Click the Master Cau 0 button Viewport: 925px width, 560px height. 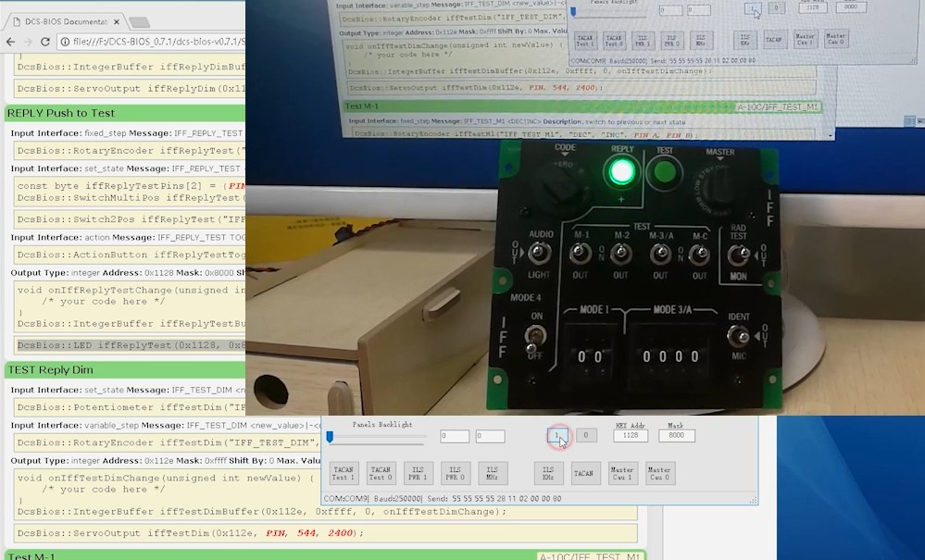coord(660,473)
